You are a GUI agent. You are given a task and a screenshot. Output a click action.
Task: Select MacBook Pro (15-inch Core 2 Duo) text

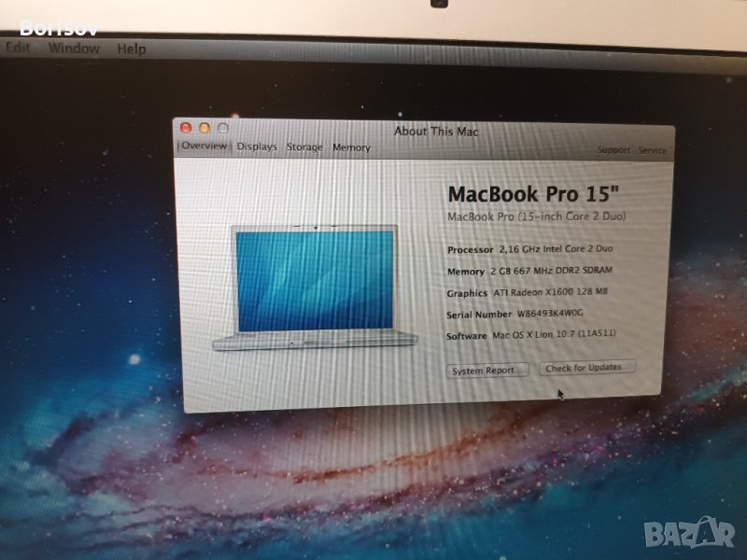(x=536, y=217)
